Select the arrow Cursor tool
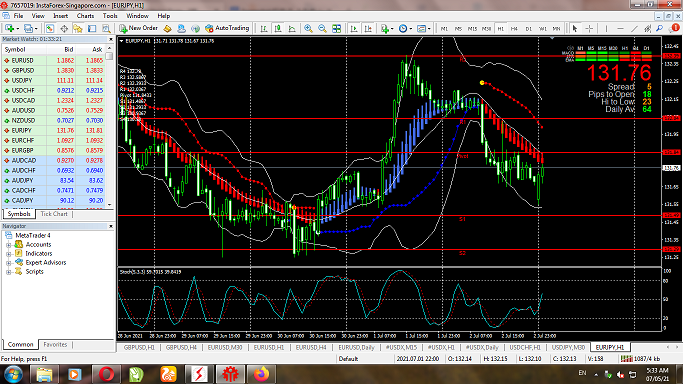Viewport: 683px width, 384px height. click(575, 28)
